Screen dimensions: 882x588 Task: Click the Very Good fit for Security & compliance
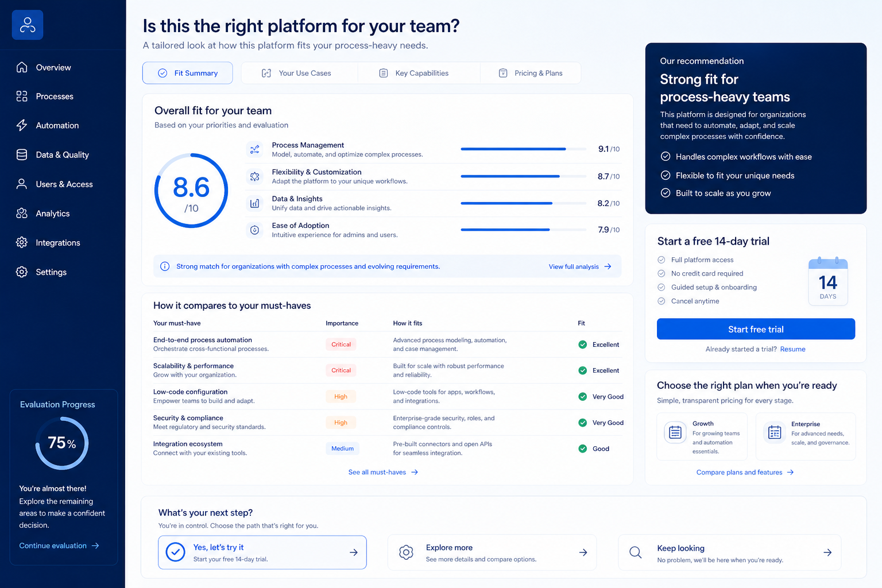601,423
